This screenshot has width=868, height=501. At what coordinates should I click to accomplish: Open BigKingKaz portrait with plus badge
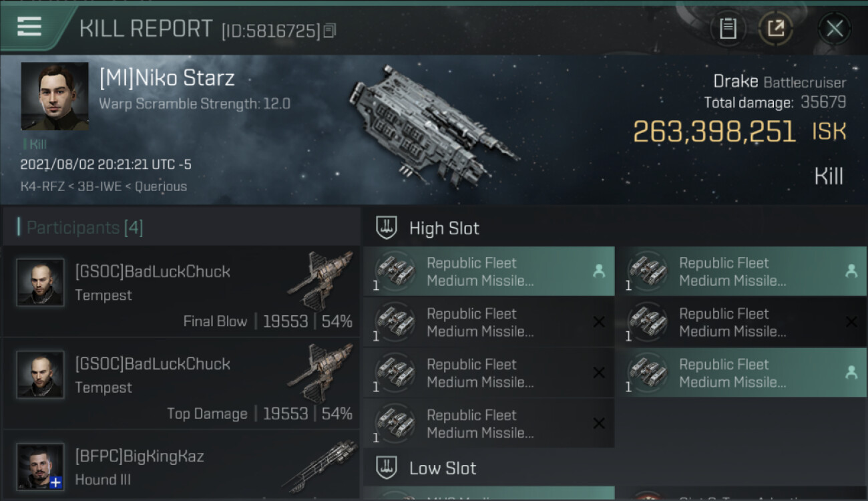[x=41, y=466]
